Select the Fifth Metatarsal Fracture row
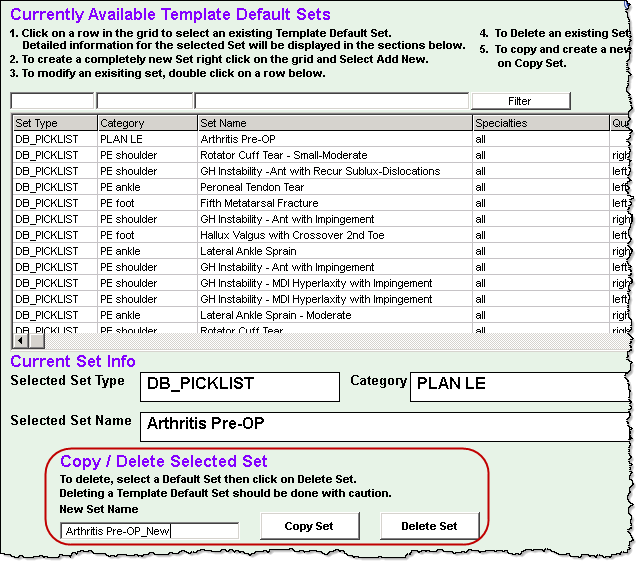The height and width of the screenshot is (564, 640). pyautogui.click(x=321, y=203)
